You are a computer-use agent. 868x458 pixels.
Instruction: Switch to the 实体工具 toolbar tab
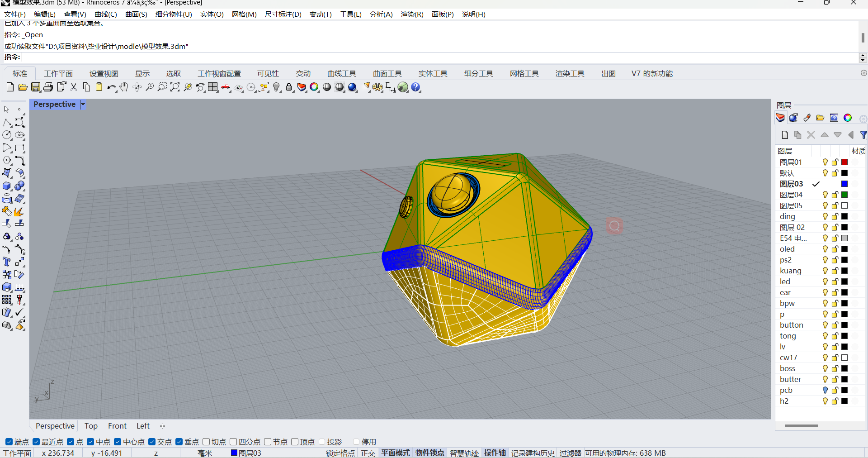(433, 73)
